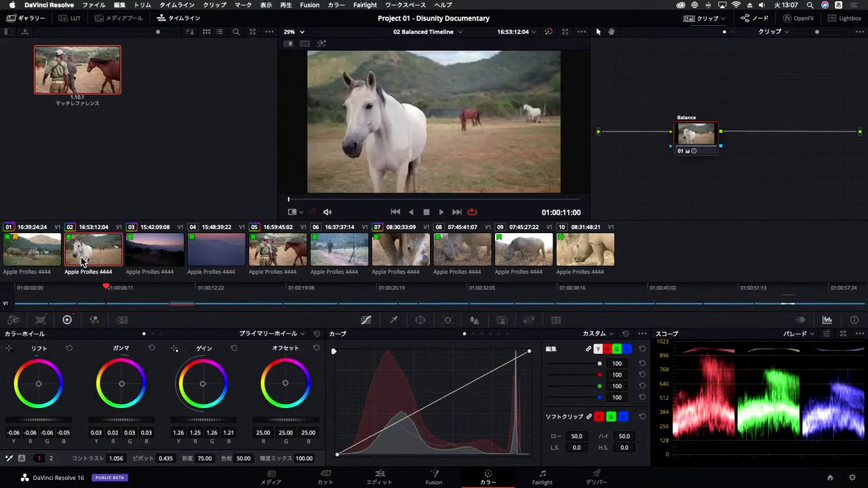Toggle the Gallery panel button
The height and width of the screenshot is (488, 868).
click(x=26, y=18)
